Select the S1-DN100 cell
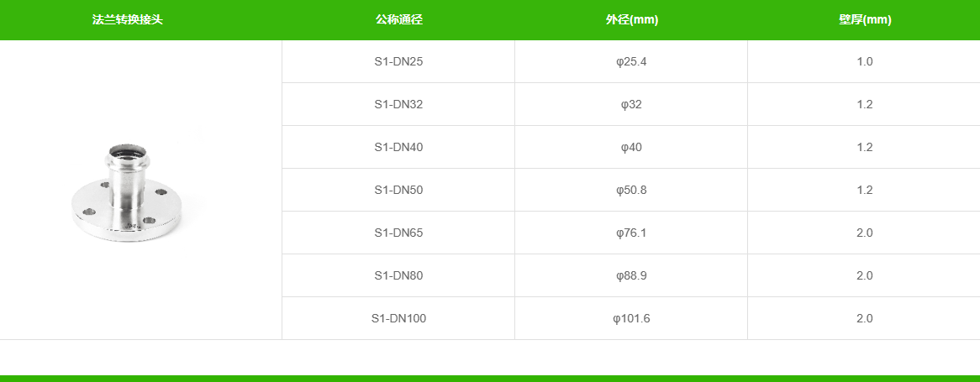This screenshot has height=382, width=980. 398,319
